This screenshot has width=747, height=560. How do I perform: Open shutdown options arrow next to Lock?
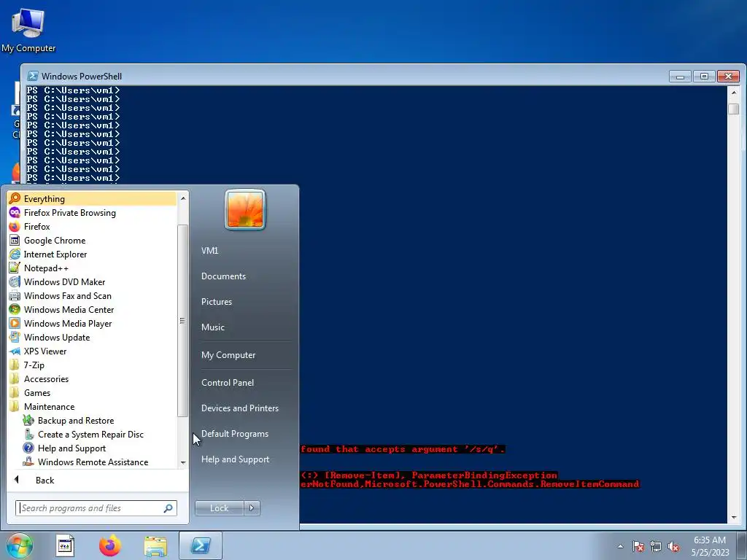tap(252, 508)
